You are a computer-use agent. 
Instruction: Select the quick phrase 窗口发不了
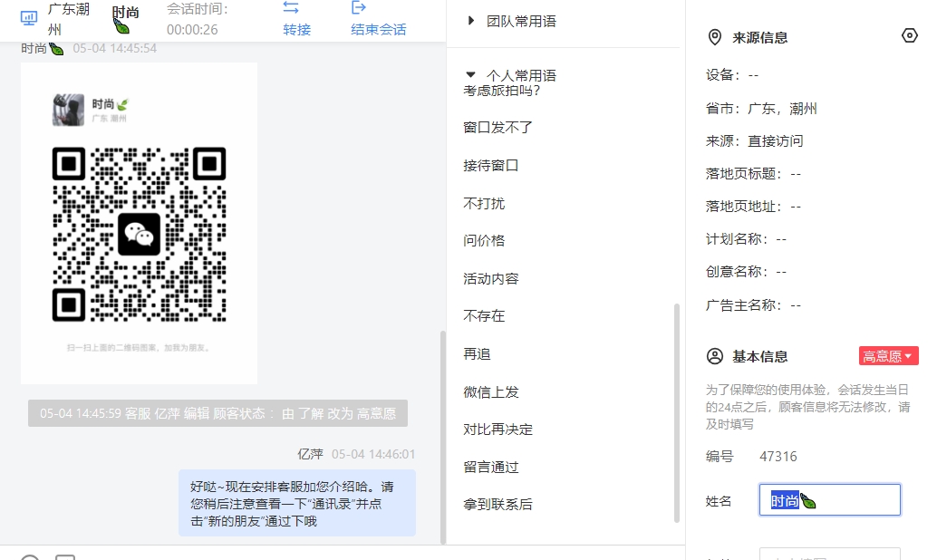(497, 127)
